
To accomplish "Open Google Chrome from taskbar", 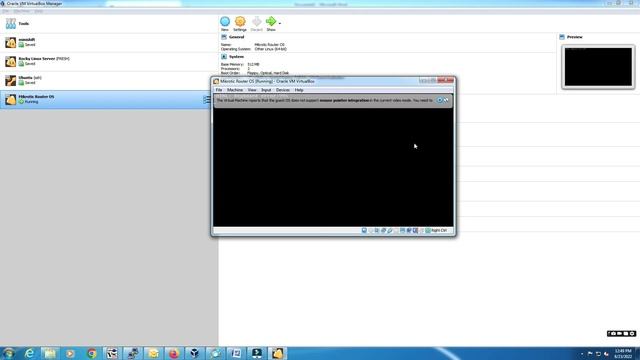I will point(91,353).
